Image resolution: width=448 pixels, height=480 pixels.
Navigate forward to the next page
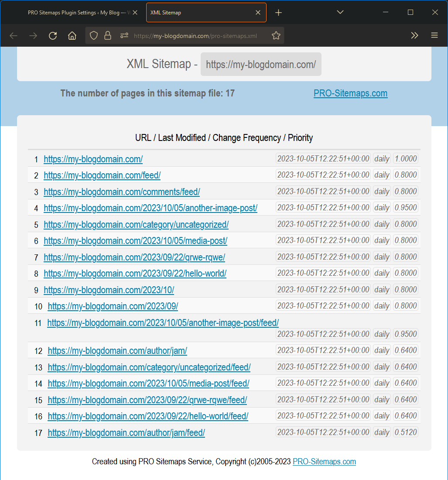pyautogui.click(x=33, y=35)
